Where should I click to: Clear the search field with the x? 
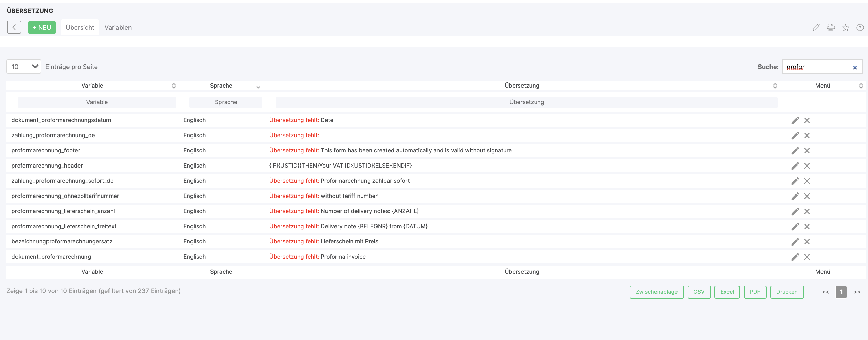(855, 68)
